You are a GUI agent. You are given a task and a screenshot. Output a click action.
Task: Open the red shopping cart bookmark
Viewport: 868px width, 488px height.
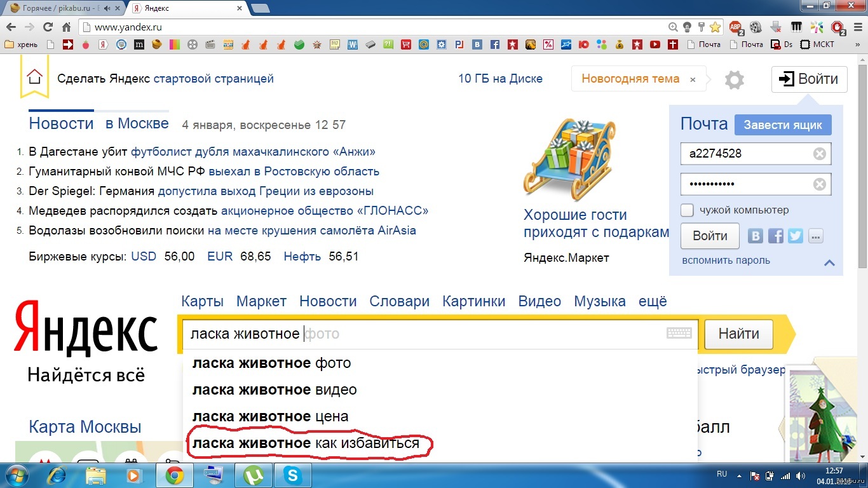tap(405, 44)
